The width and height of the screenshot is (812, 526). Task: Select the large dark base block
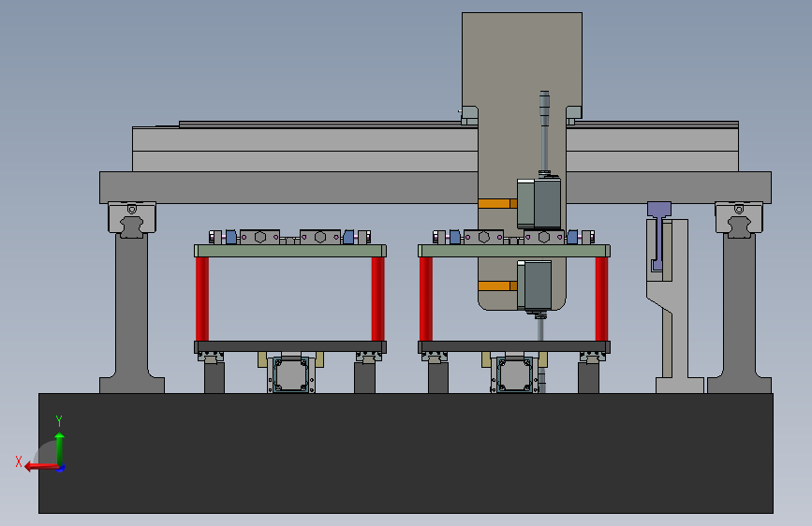tap(406, 453)
